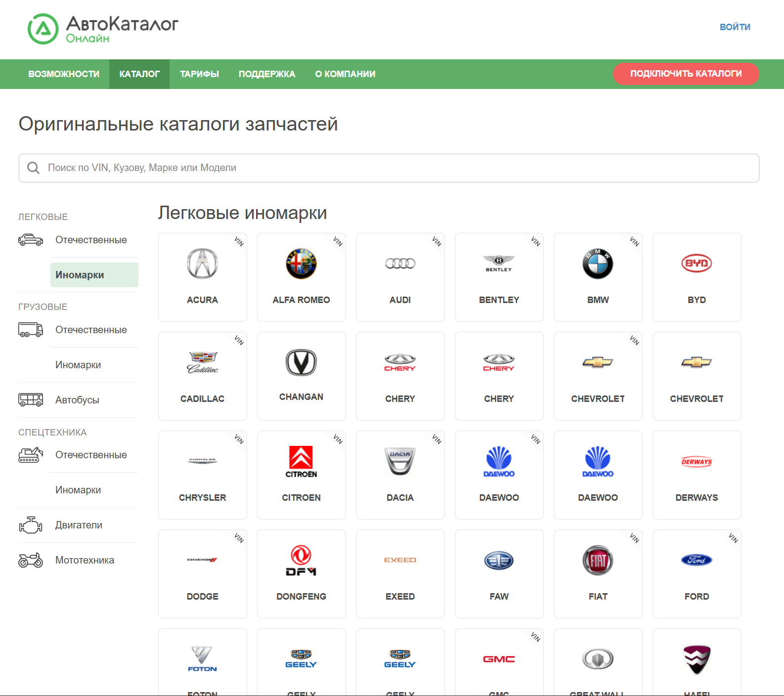Open the Citroen catalog card
The image size is (784, 696).
point(302,475)
